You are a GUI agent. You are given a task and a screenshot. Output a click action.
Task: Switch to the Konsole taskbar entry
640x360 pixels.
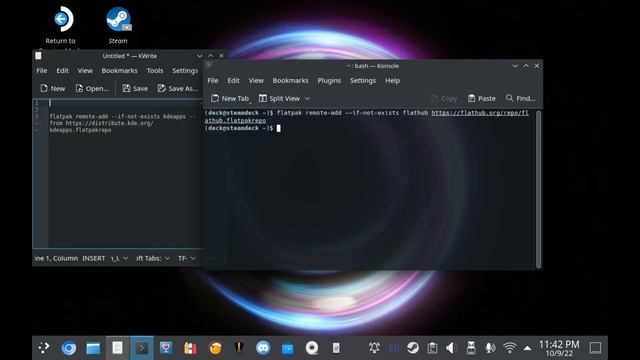[142, 348]
